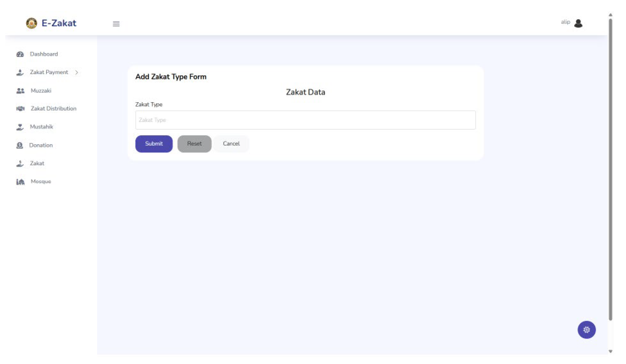
Task: Click the vertical scrollbar on the right
Action: 611,175
